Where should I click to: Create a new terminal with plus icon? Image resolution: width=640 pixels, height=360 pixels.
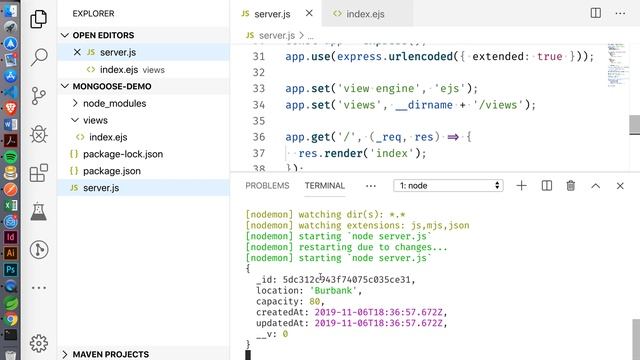coord(521,186)
